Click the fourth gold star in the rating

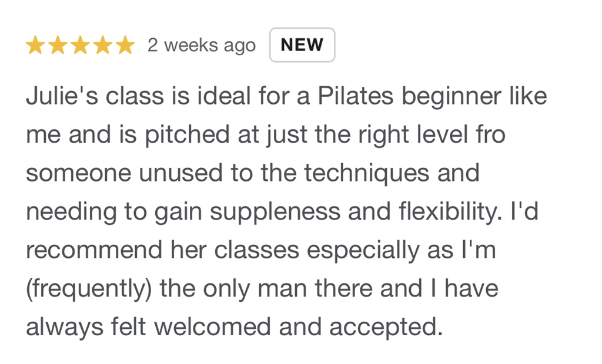[102, 45]
